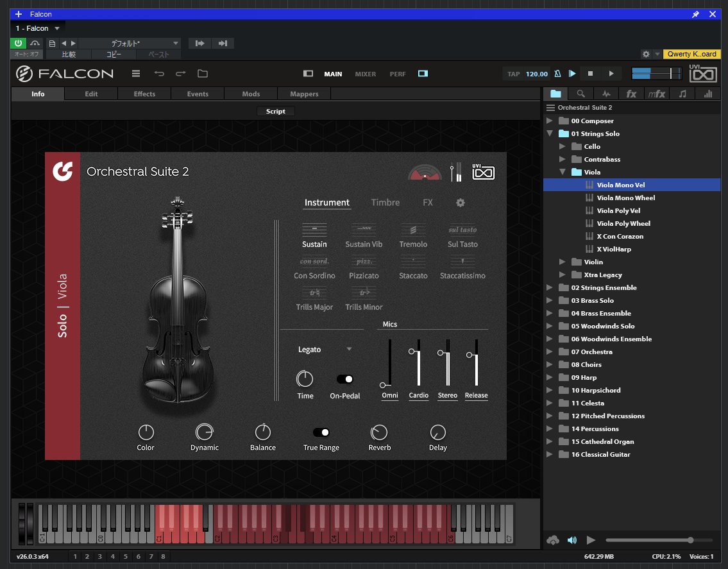Open the bar chart modulation browser tab
This screenshot has height=569, width=728.
point(707,94)
